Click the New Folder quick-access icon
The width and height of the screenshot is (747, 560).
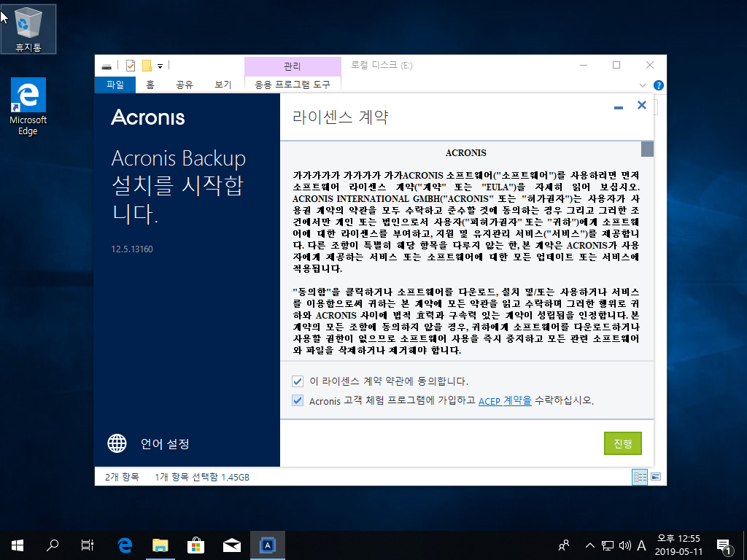coord(147,66)
